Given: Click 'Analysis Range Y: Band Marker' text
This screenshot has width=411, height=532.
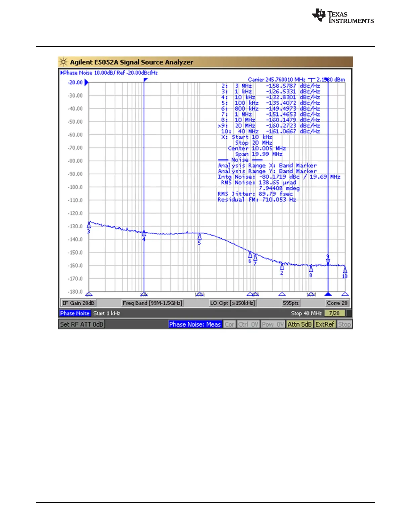Looking at the screenshot, I should (x=267, y=171).
